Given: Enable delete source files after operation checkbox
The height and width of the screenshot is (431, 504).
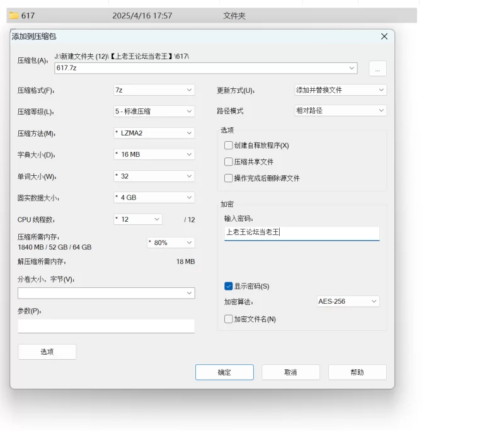Looking at the screenshot, I should [x=229, y=178].
